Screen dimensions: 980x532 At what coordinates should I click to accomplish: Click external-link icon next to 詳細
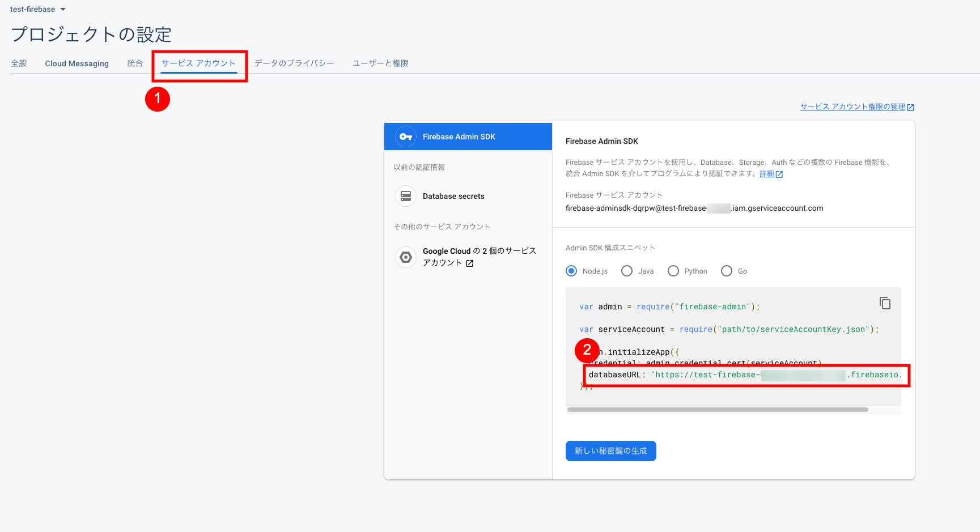pos(779,175)
